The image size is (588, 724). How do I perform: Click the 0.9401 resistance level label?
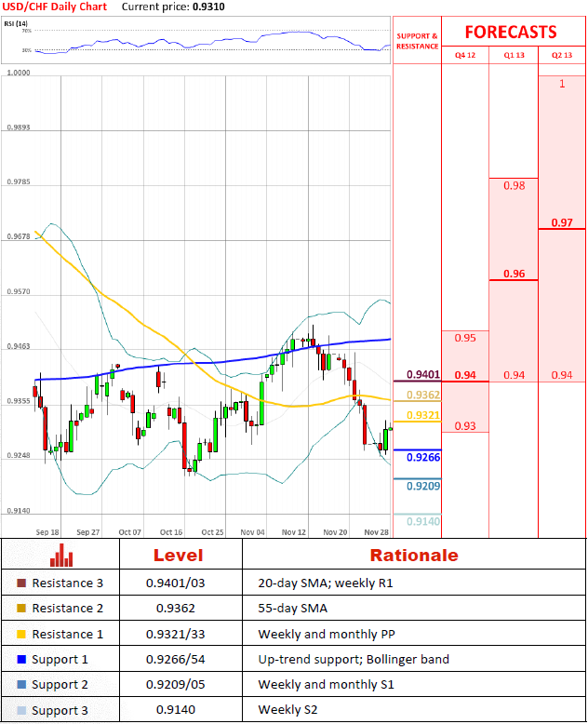point(423,374)
